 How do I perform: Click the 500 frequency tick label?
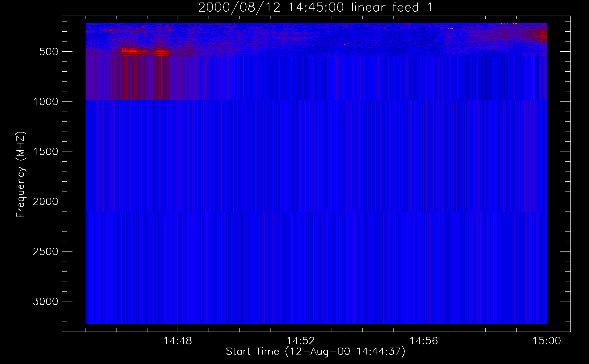pyautogui.click(x=49, y=52)
